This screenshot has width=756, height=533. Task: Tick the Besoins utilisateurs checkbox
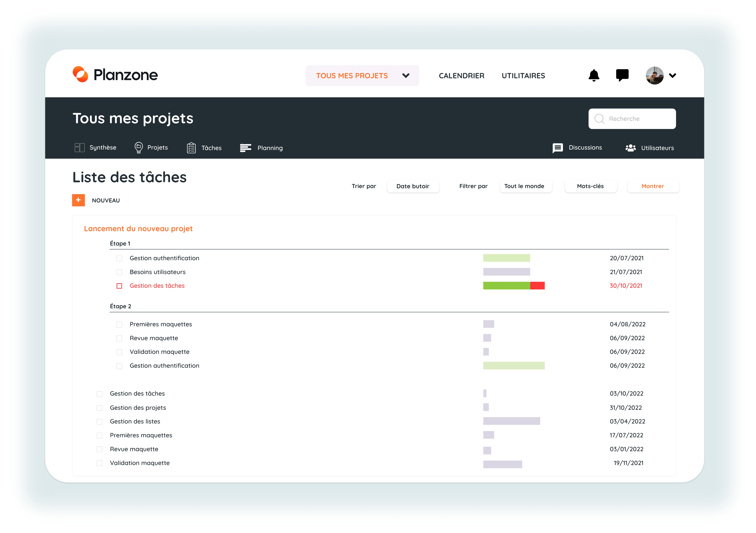point(119,272)
